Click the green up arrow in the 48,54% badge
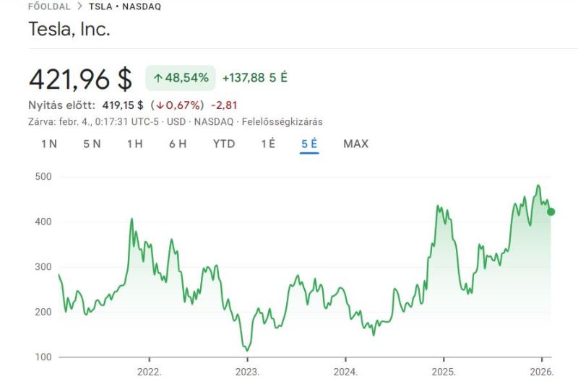The height and width of the screenshot is (392, 578). [158, 77]
